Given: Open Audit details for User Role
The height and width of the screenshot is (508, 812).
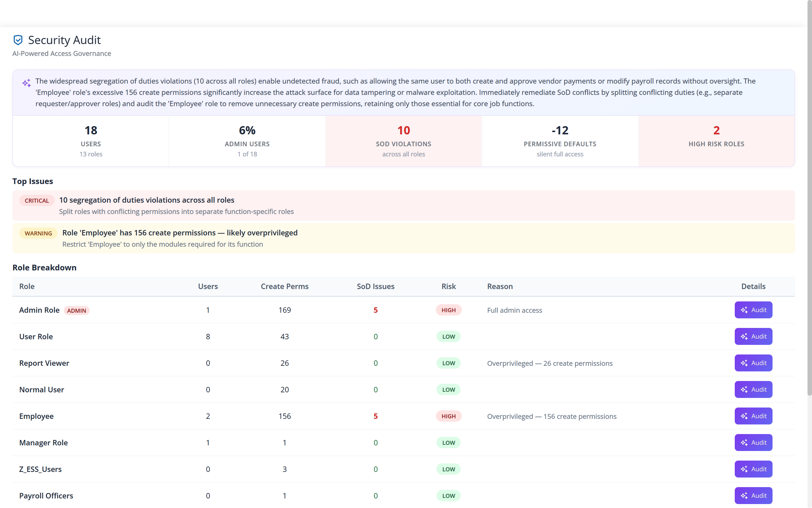Looking at the screenshot, I should 753,336.
